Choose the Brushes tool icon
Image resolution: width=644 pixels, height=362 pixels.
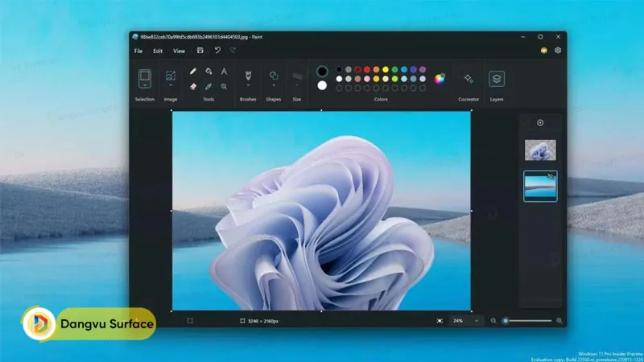pos(248,76)
